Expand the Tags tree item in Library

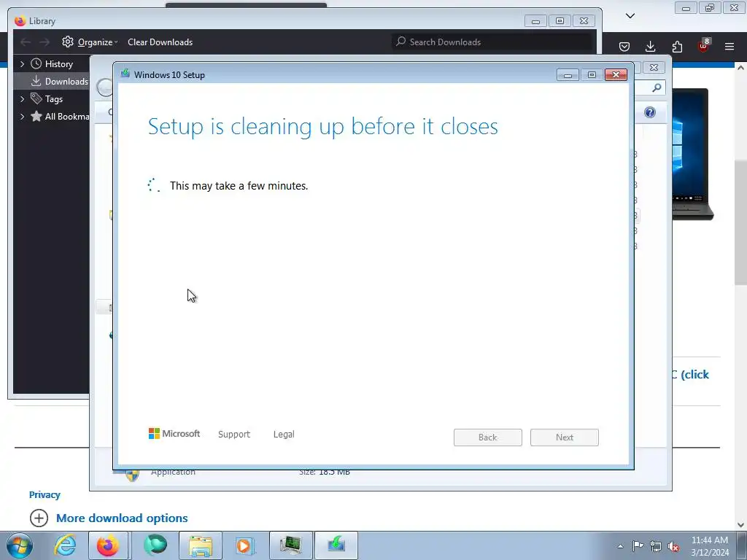tap(22, 99)
